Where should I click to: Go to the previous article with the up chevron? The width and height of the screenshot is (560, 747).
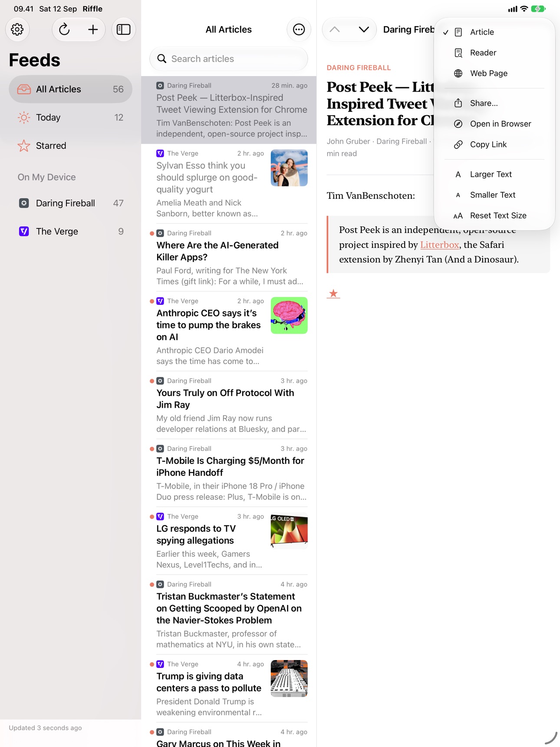coord(335,30)
